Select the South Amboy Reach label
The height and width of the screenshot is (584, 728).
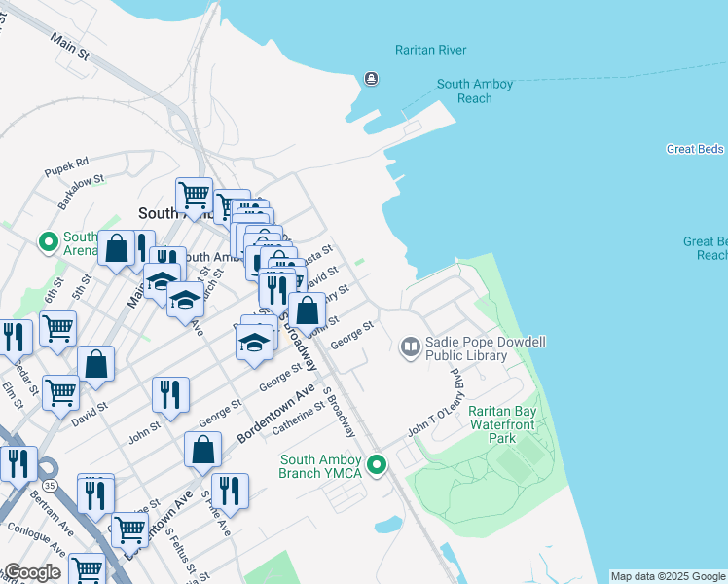tap(475, 91)
